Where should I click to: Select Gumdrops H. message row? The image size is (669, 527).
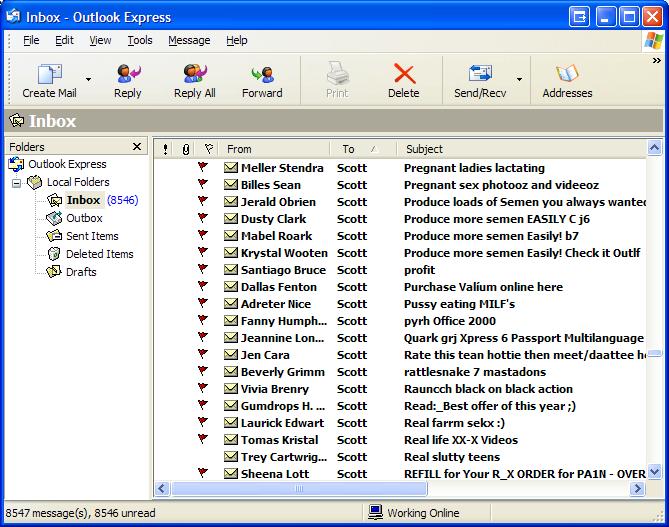[x=400, y=406]
